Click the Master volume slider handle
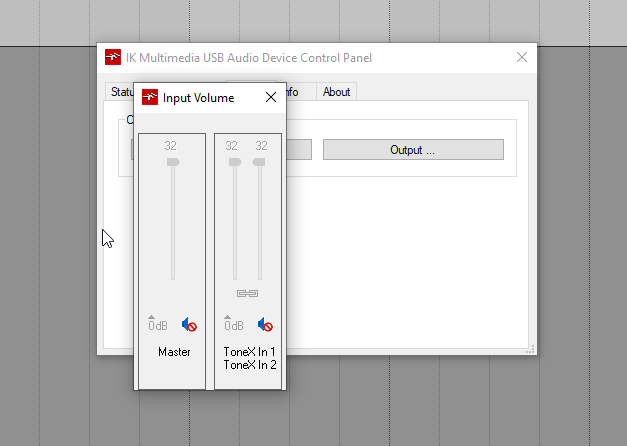The height and width of the screenshot is (446, 627). (172, 161)
